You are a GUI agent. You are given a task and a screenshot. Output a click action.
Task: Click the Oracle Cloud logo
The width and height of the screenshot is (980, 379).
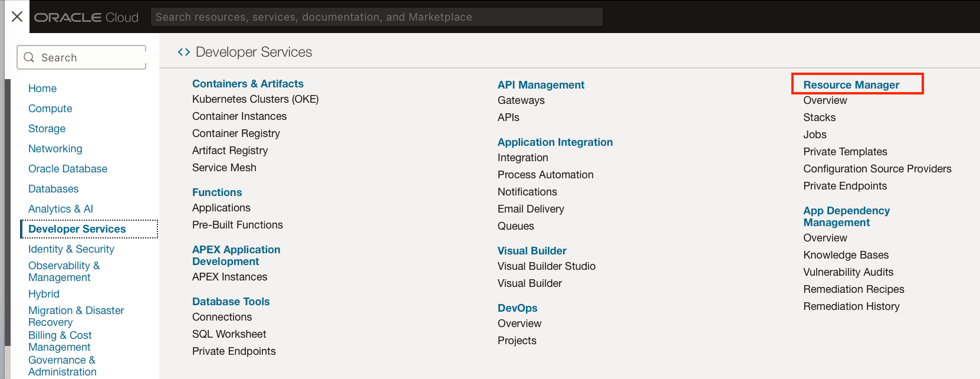[86, 17]
